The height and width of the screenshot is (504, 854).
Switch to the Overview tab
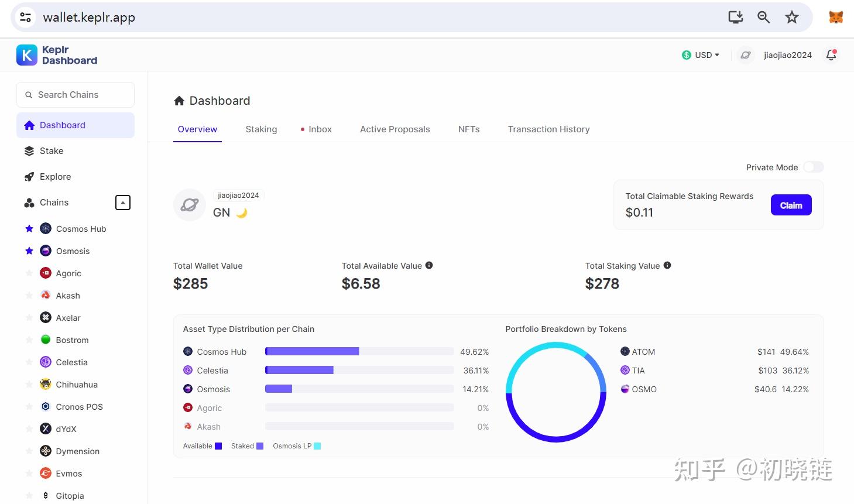197,129
